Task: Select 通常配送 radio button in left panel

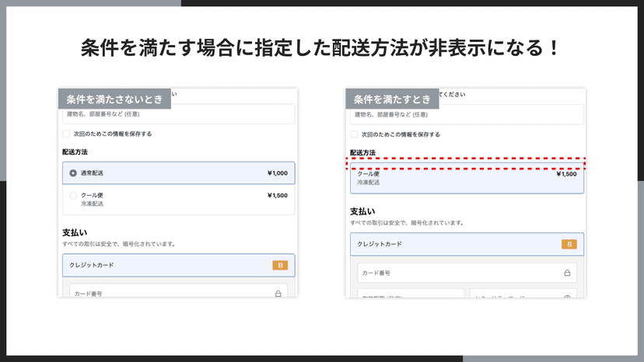Action: pyautogui.click(x=73, y=173)
